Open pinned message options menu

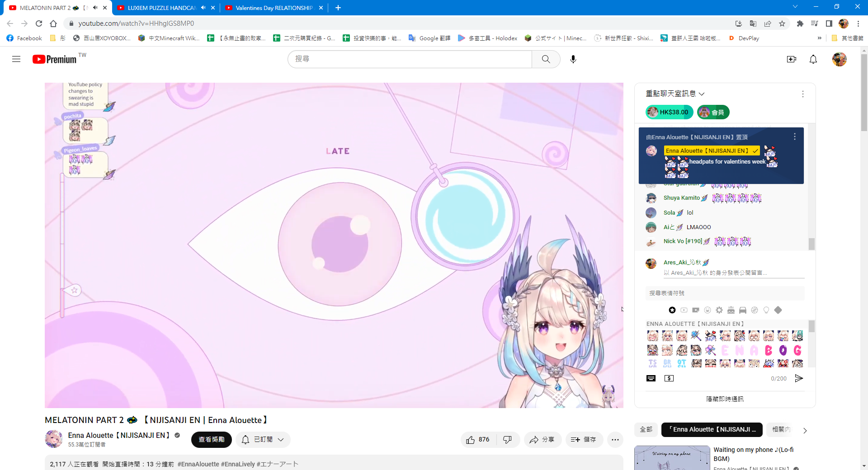coord(795,136)
